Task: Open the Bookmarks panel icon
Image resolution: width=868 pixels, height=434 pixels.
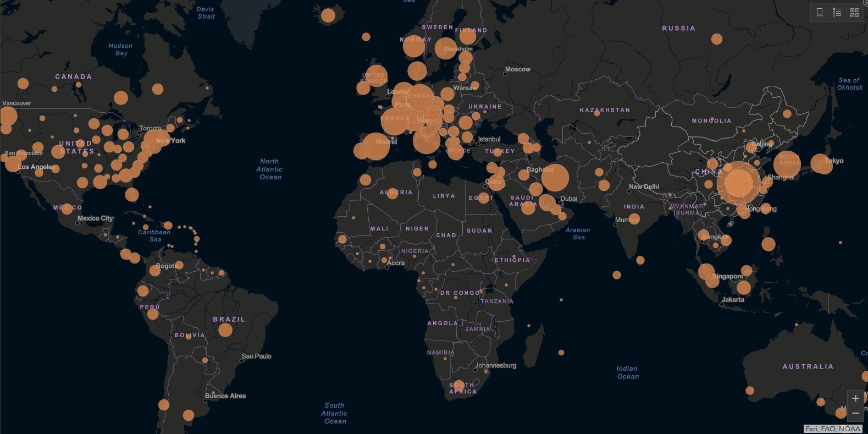Action: (x=820, y=13)
